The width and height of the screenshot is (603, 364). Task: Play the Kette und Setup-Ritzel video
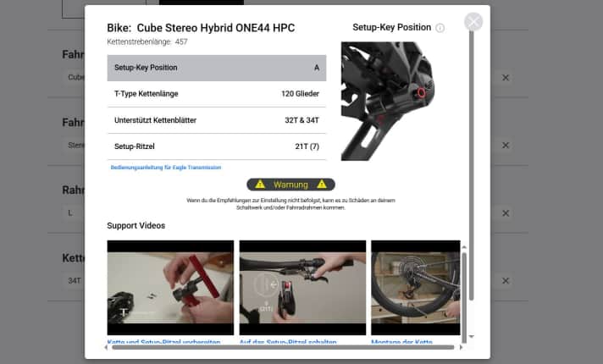click(x=170, y=288)
